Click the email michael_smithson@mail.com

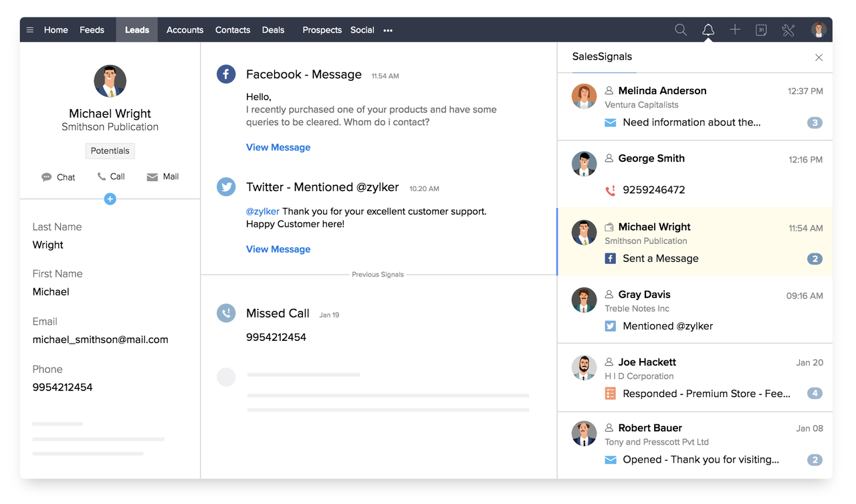tap(100, 340)
